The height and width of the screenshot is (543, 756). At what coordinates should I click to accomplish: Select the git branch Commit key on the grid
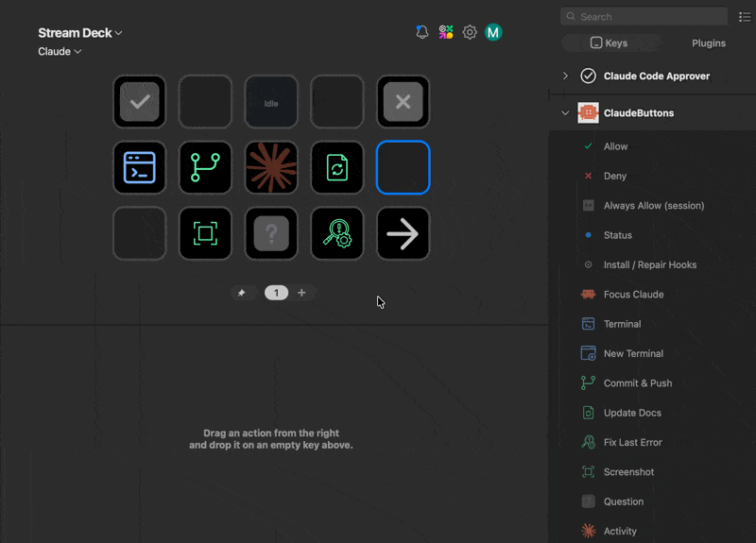click(205, 168)
